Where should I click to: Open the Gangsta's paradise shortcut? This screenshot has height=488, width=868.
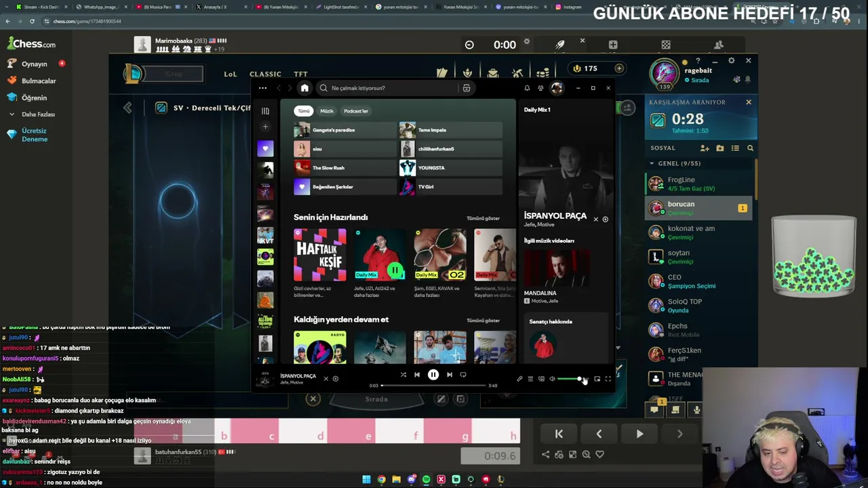tap(344, 130)
